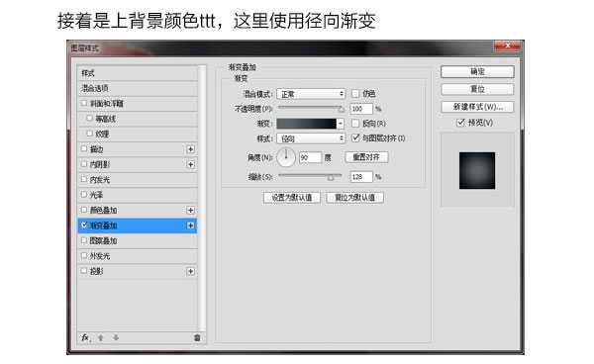594x364 pixels.
Task: Toggle the 反向 reverse checkbox
Action: coord(355,124)
